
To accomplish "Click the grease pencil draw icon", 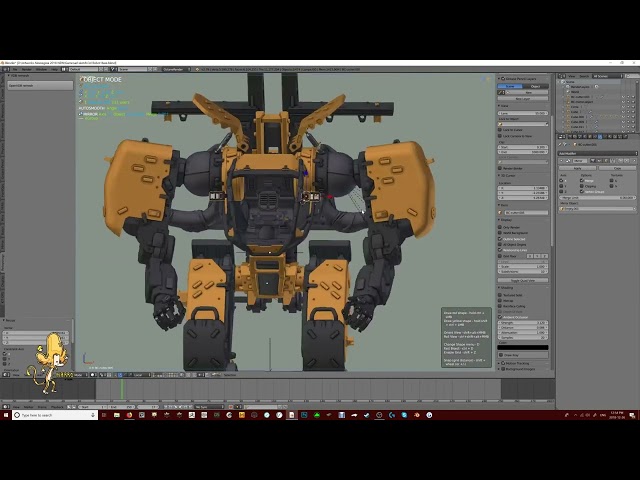I will point(500,92).
